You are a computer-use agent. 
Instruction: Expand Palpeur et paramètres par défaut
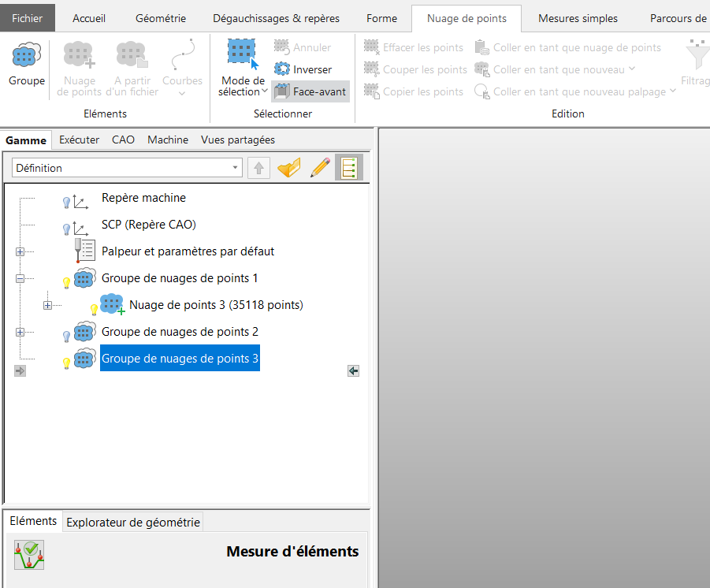pos(20,251)
